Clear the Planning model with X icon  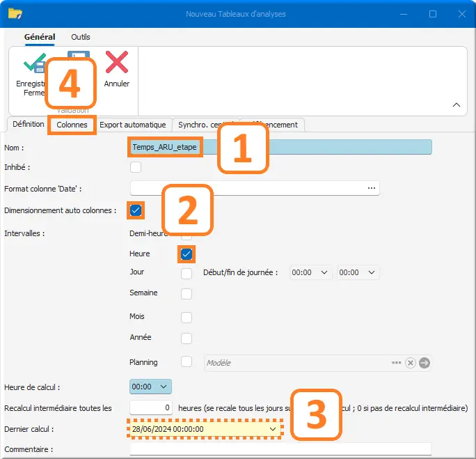410,363
